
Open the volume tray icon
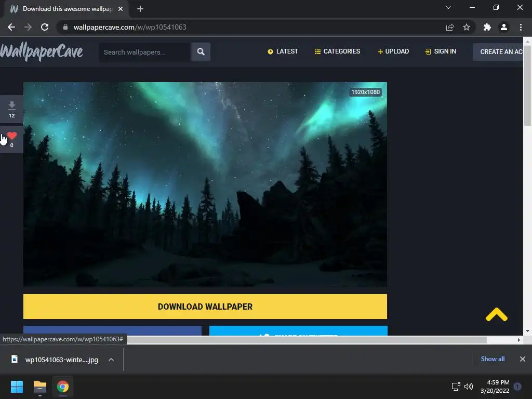469,387
